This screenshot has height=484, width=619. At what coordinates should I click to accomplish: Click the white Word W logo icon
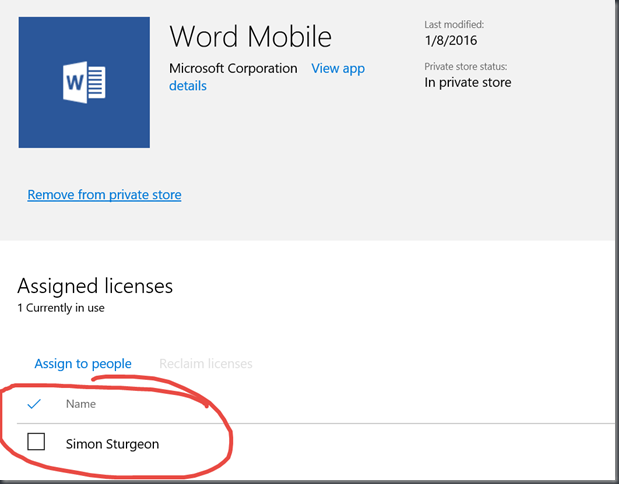point(84,82)
